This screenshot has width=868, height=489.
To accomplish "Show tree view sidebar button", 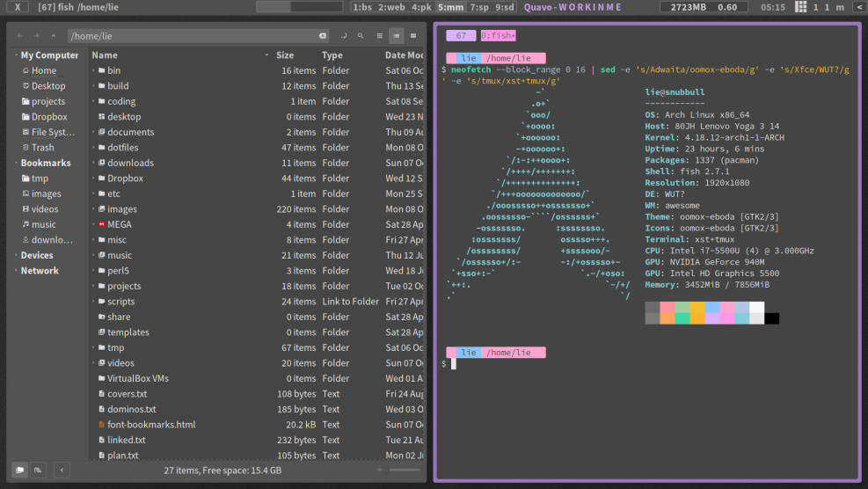I will pos(37,471).
